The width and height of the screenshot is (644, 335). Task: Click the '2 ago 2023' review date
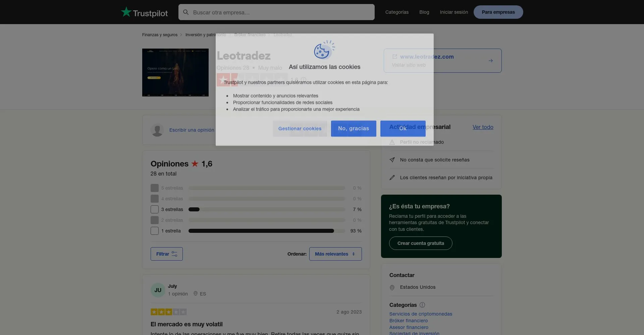(x=349, y=312)
